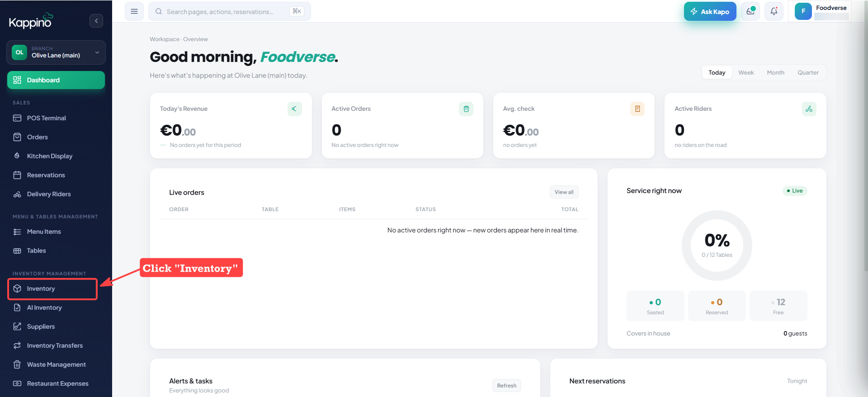Click the 'Covers in house' label

coord(648,334)
